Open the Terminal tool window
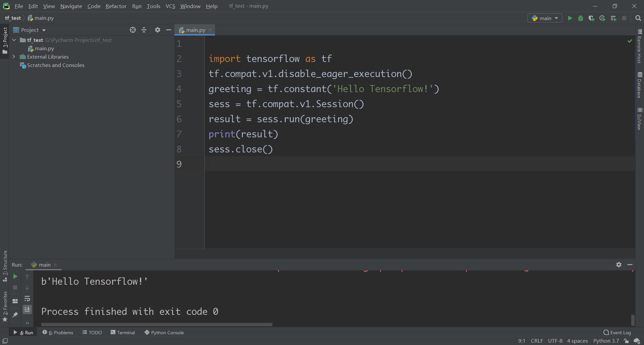This screenshot has width=644, height=345. pos(123,333)
